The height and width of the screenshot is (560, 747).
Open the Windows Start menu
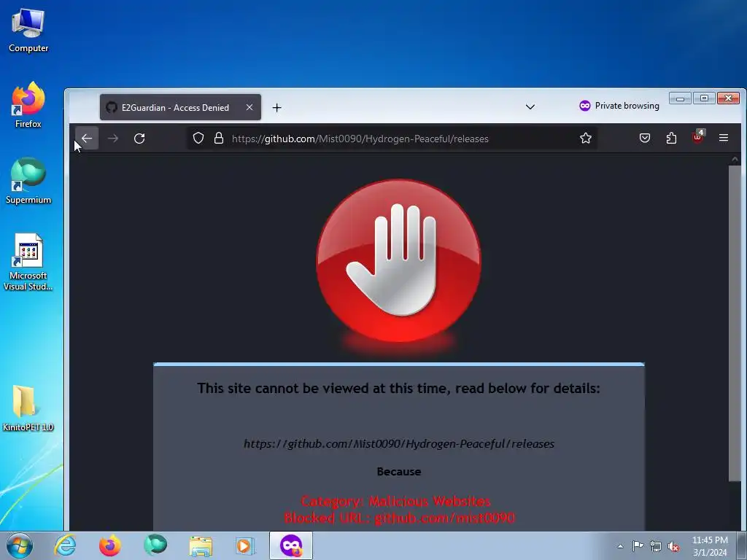coord(19,545)
